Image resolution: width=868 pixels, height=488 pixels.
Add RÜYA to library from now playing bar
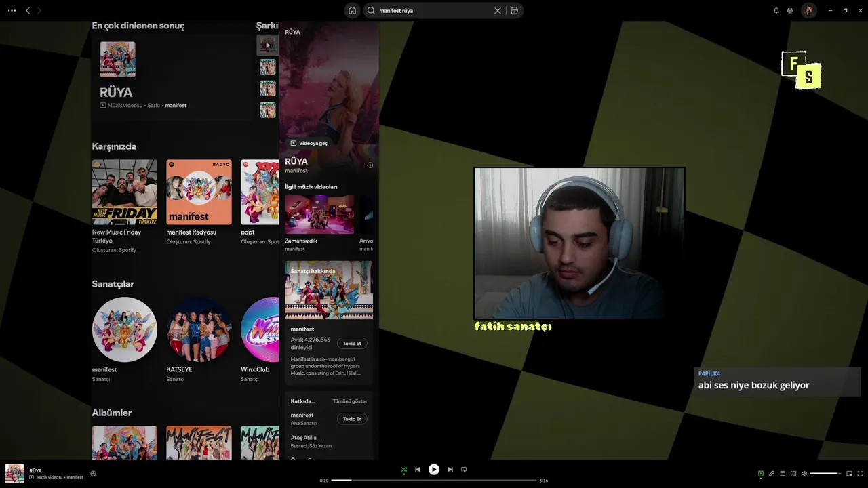point(93,474)
